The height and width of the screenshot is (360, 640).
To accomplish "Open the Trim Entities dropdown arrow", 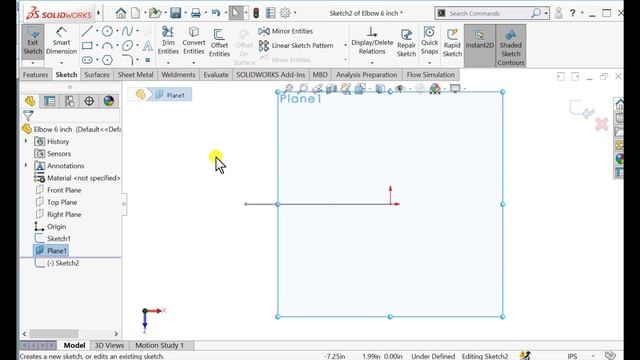I will coord(168,63).
